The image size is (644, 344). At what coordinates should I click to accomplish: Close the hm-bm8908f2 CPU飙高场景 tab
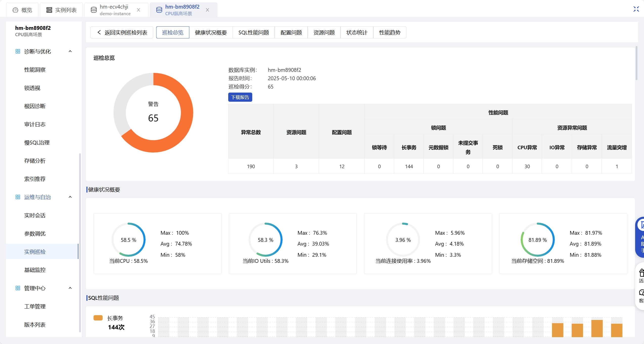click(x=208, y=10)
